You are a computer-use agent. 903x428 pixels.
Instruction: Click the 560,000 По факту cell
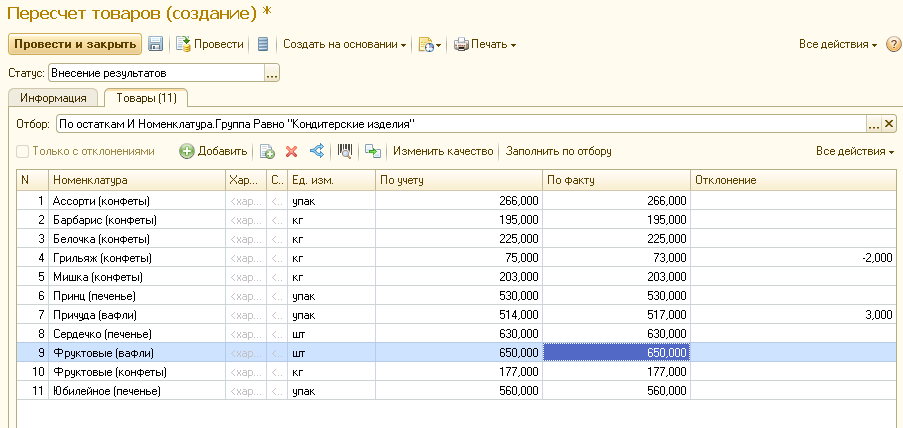[x=616, y=391]
